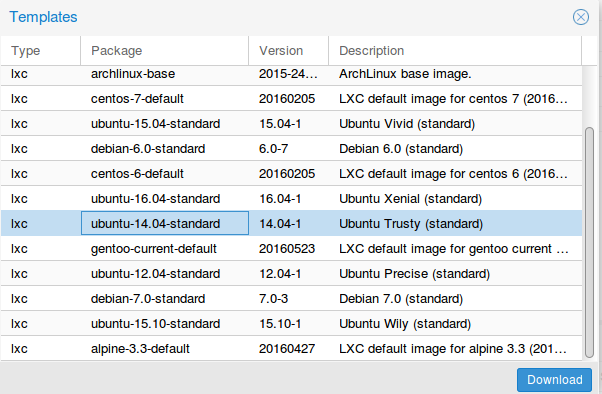Viewport: 602px width, 394px height.
Task: Select the centos-7-default package
Action: (x=137, y=99)
